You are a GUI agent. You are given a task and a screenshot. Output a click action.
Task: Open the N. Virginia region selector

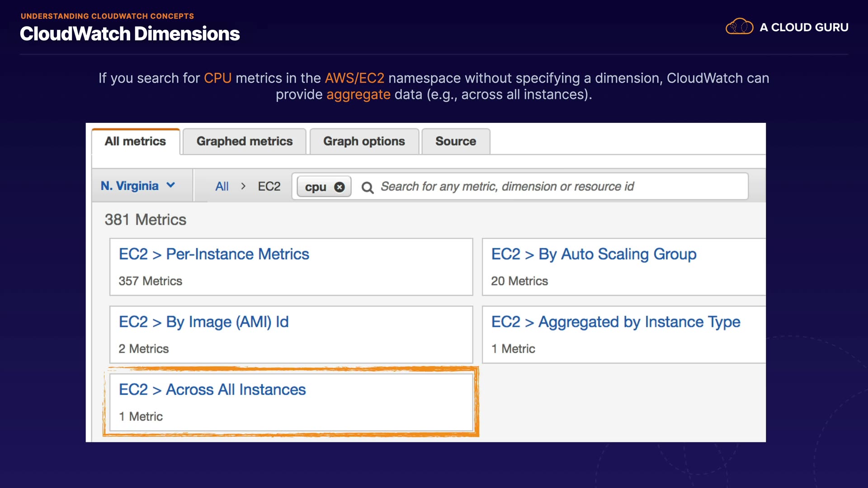pyautogui.click(x=130, y=186)
